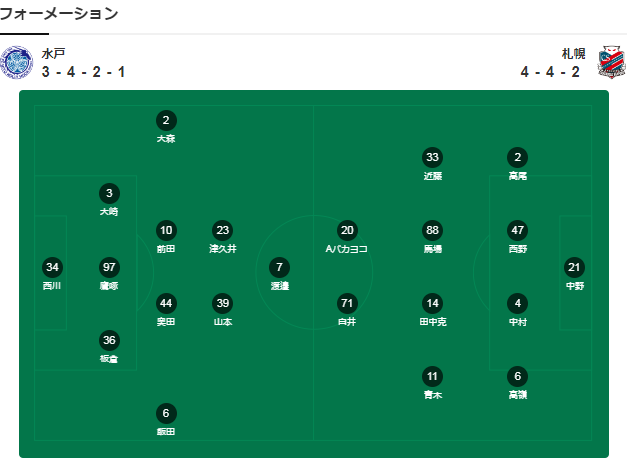Select Aバカヨコ number 20 player marker
Image resolution: width=627 pixels, height=461 pixels.
point(347,230)
